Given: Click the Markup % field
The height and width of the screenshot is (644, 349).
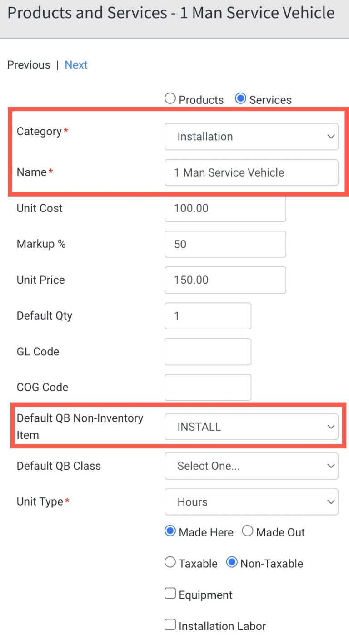Looking at the screenshot, I should click(x=225, y=244).
